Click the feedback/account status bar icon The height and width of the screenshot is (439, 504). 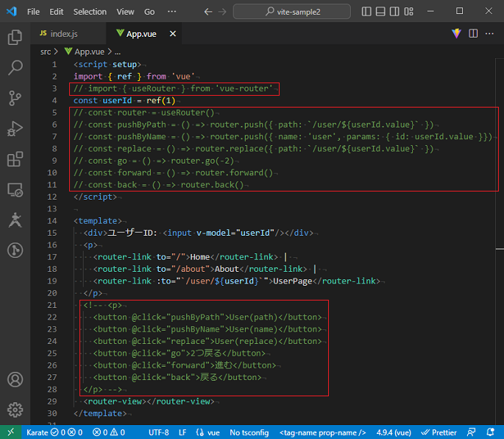(471, 432)
